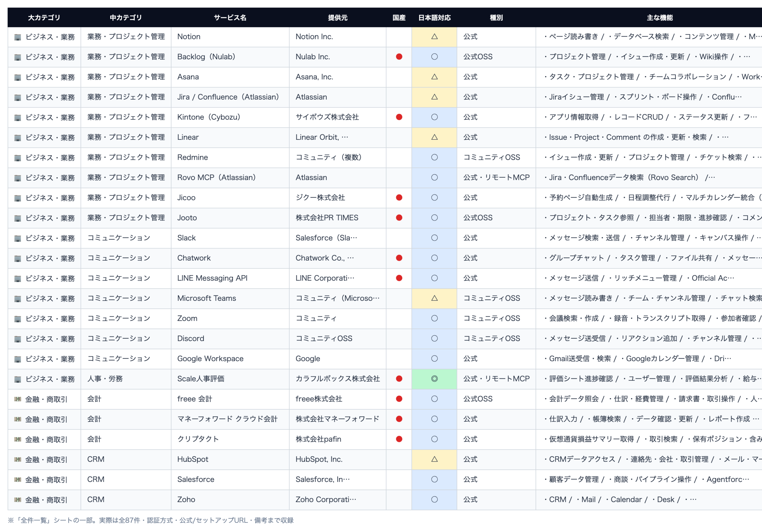Click the red 国産 dot in the Jooto row

399,218
